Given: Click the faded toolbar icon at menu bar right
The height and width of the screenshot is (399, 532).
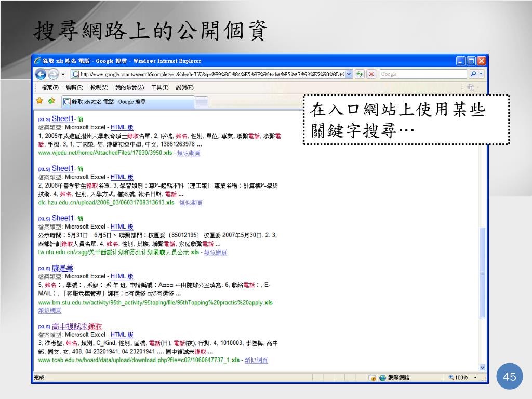Looking at the screenshot, I should (x=471, y=87).
